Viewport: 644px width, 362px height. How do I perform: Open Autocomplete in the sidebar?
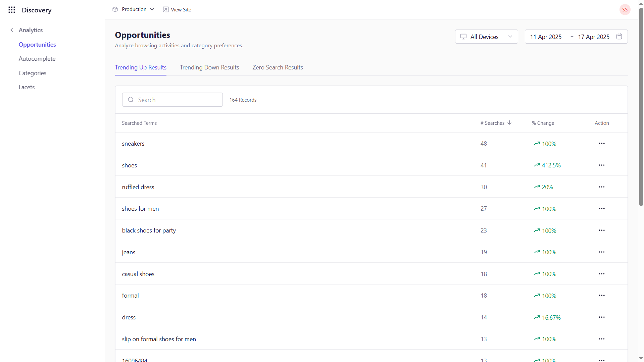pos(37,59)
